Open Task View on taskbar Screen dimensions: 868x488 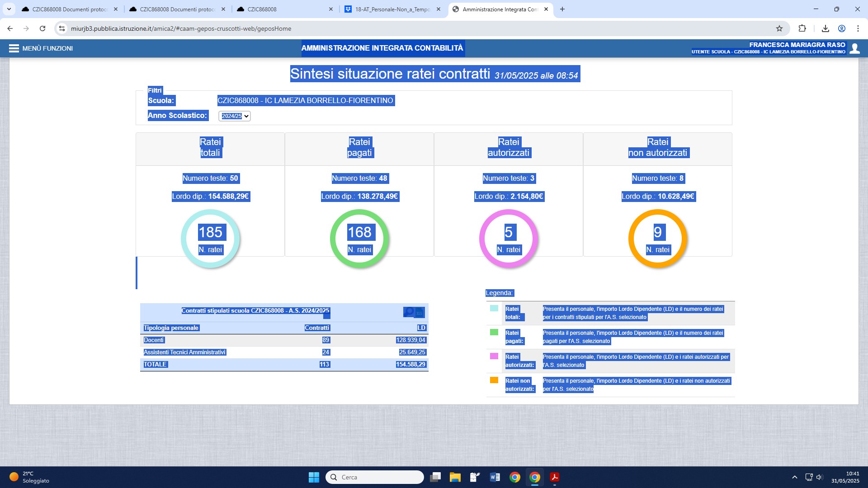coord(435,477)
